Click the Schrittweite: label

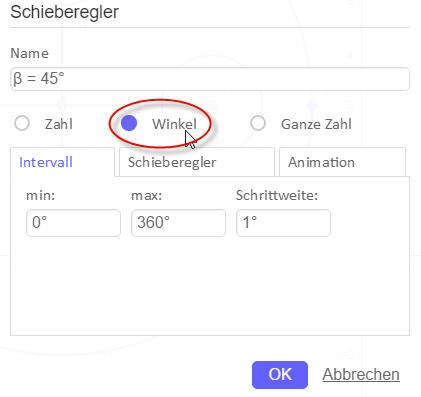pyautogui.click(x=277, y=195)
